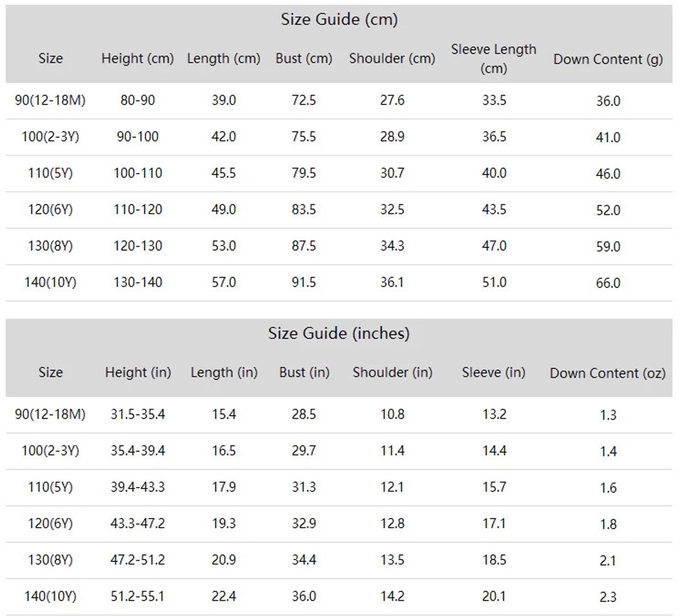Click the 20.1 sleeve value
Screen dimensions: 685x616
(494, 596)
